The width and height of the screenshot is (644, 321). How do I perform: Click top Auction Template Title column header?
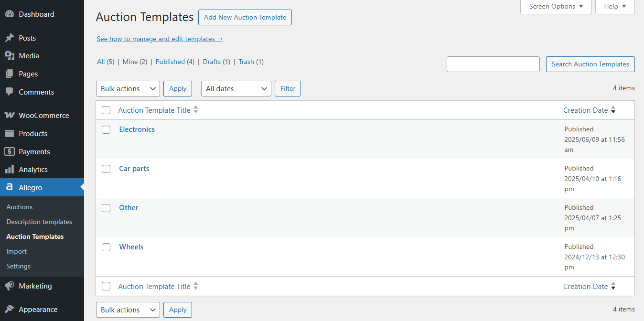pyautogui.click(x=154, y=110)
